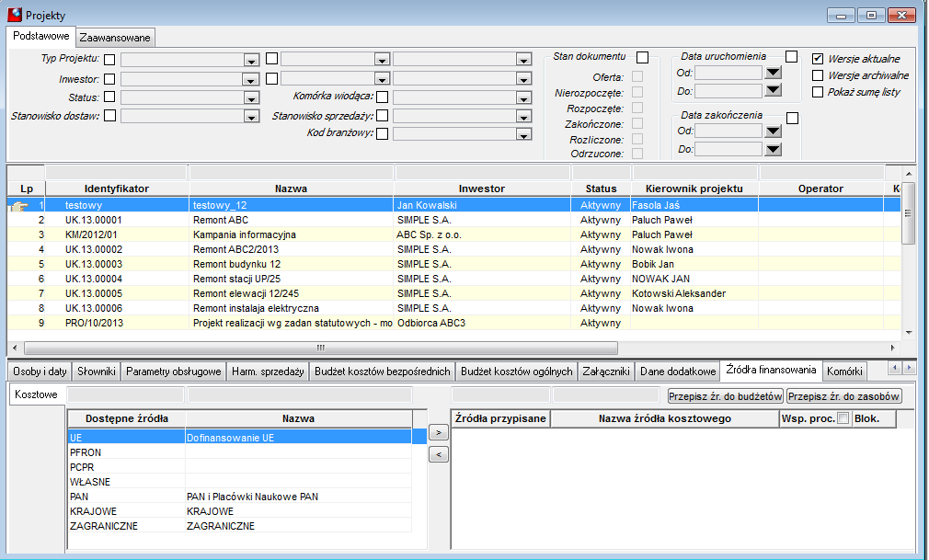Tick the Wsp. proc. column header checkbox
Viewport: 929px width, 560px height.
[x=843, y=417]
